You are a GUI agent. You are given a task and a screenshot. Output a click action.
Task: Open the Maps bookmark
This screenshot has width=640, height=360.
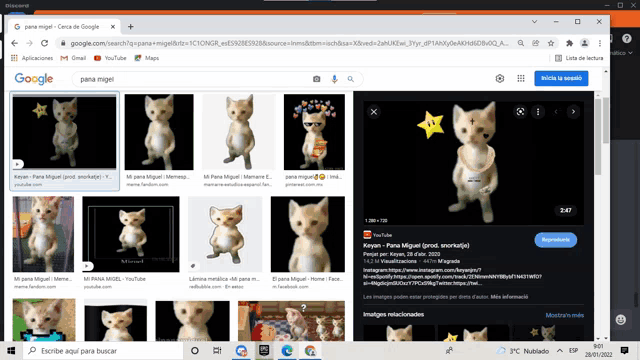pyautogui.click(x=147, y=58)
